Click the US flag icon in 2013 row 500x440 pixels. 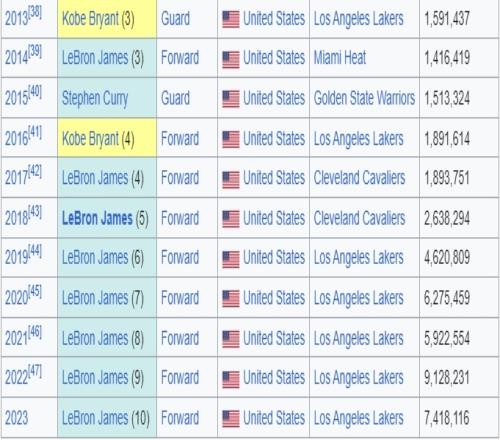point(231,19)
